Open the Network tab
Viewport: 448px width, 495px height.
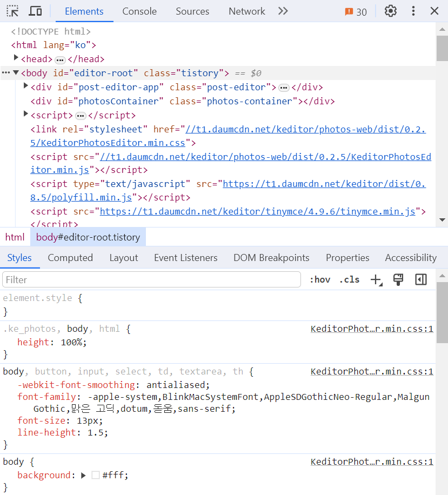click(247, 11)
